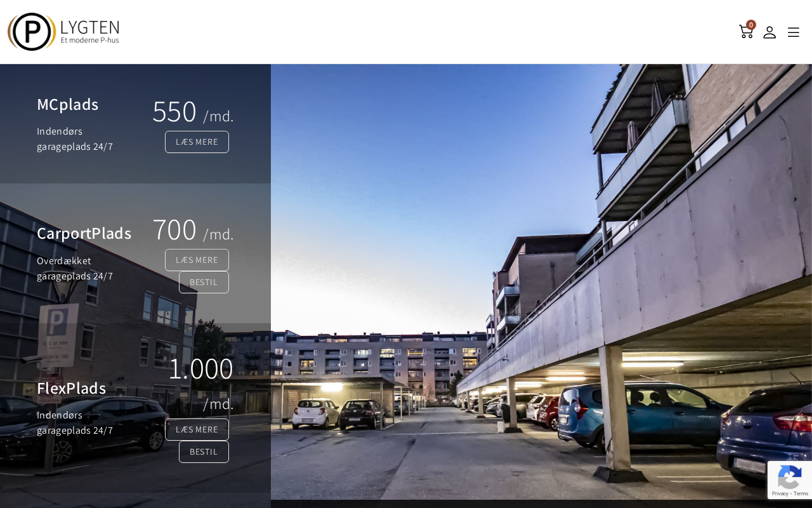Click the 700 /md. price
This screenshot has height=508, width=812.
click(x=193, y=230)
